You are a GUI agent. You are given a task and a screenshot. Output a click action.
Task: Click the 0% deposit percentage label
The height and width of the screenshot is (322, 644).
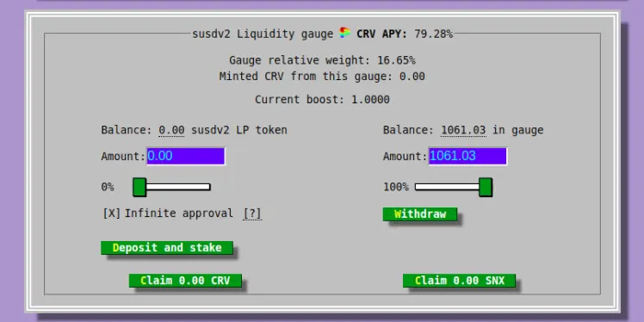point(108,187)
